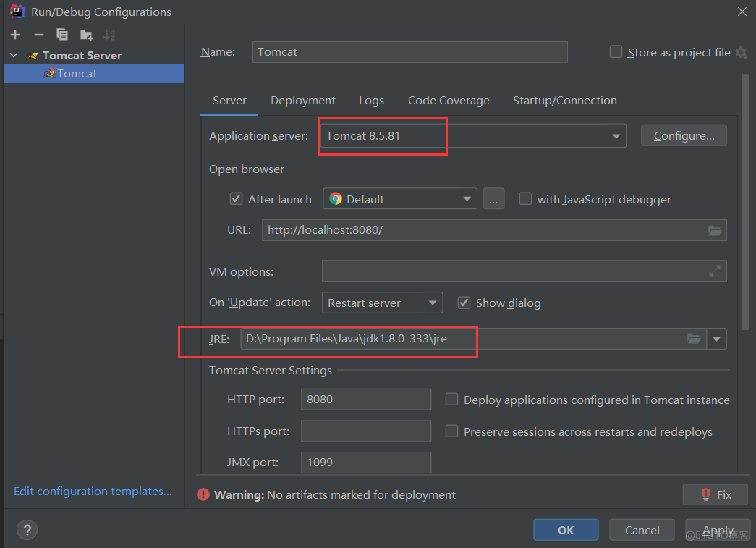Viewport: 756px width, 548px height.
Task: Enable Deploy applications configured in Tomcat instance
Action: [x=451, y=400]
